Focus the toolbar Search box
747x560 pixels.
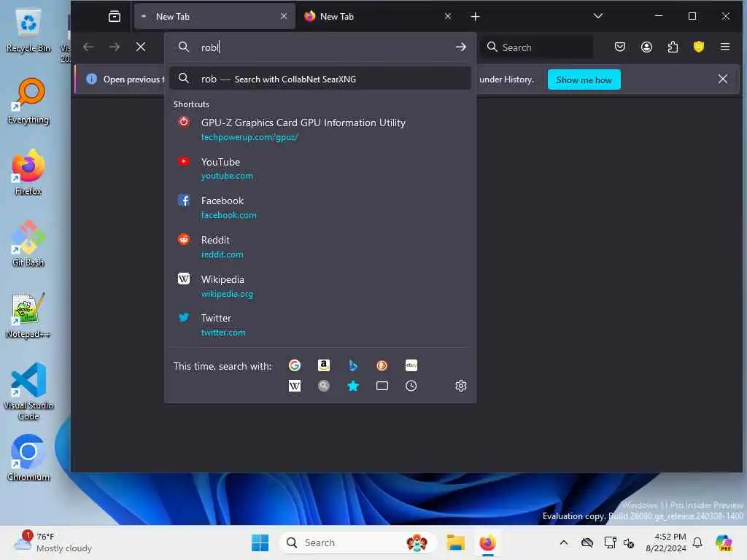[x=537, y=47]
